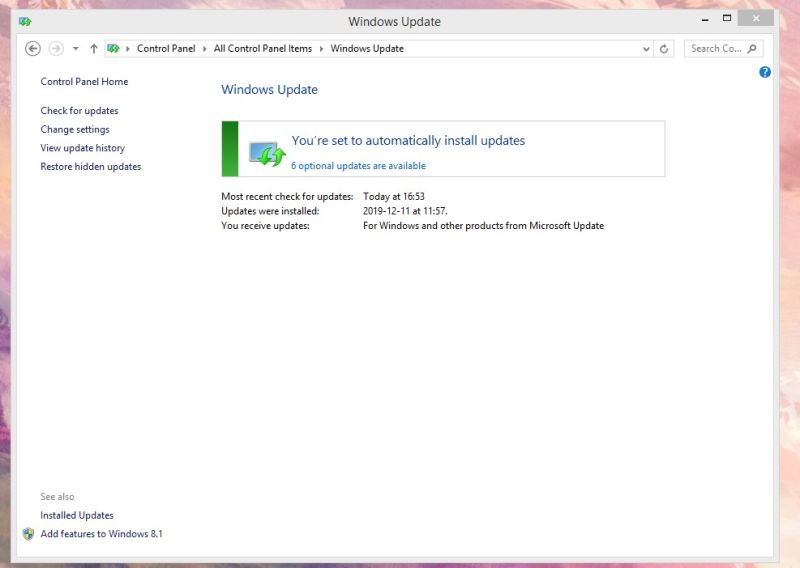The height and width of the screenshot is (568, 800).
Task: Expand the arrow after Control Panel breadcrumb
Action: (x=205, y=48)
